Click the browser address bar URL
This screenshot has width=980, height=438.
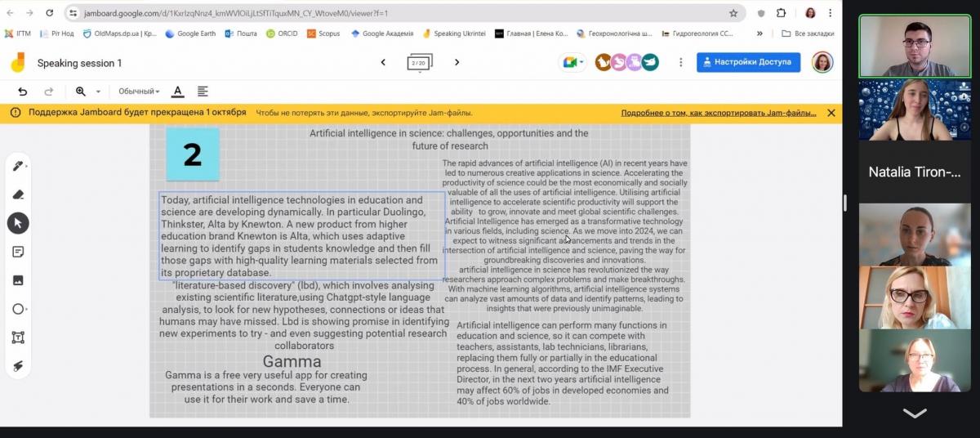click(237, 13)
